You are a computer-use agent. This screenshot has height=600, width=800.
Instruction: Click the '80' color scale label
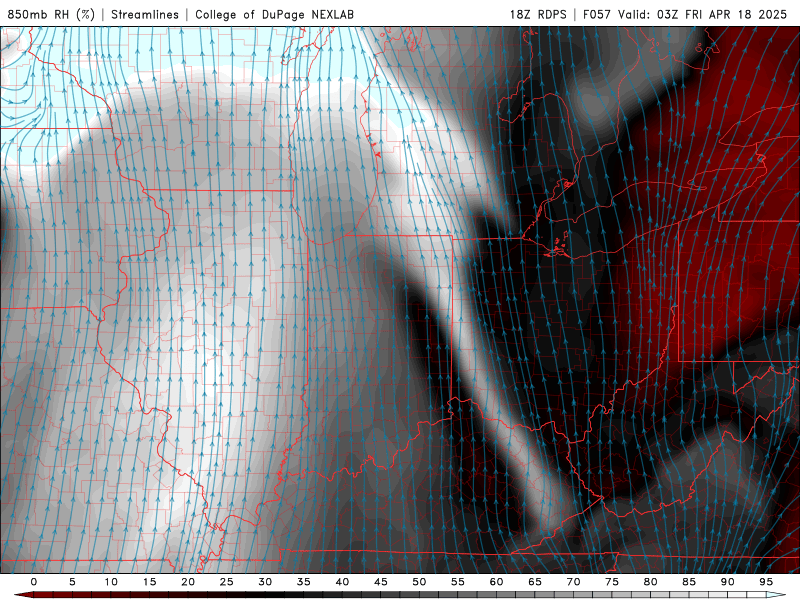pos(651,582)
